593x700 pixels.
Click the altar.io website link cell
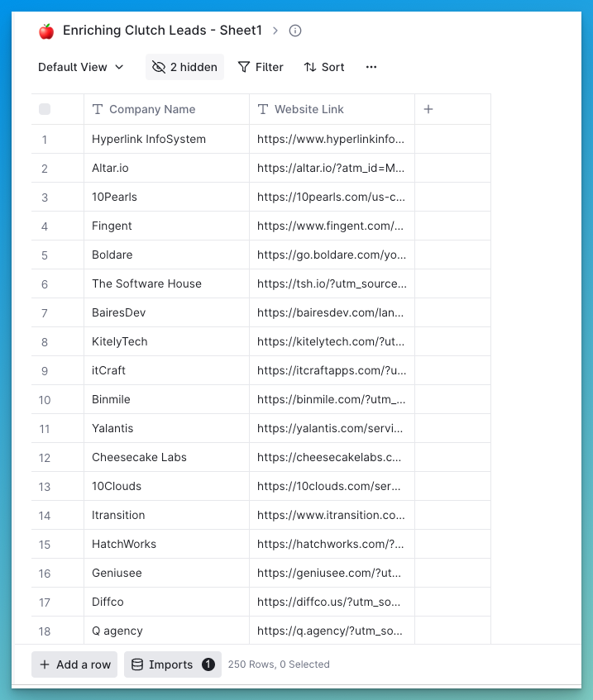click(332, 169)
